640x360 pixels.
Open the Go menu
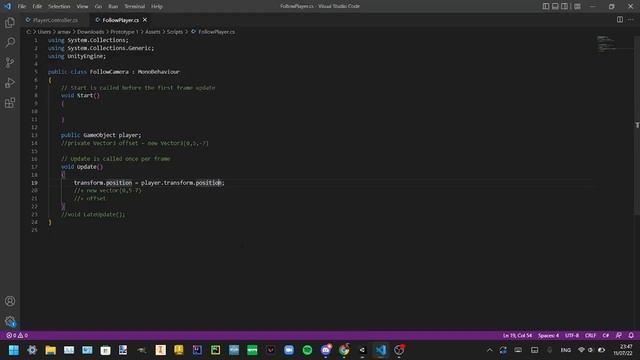click(x=98, y=6)
